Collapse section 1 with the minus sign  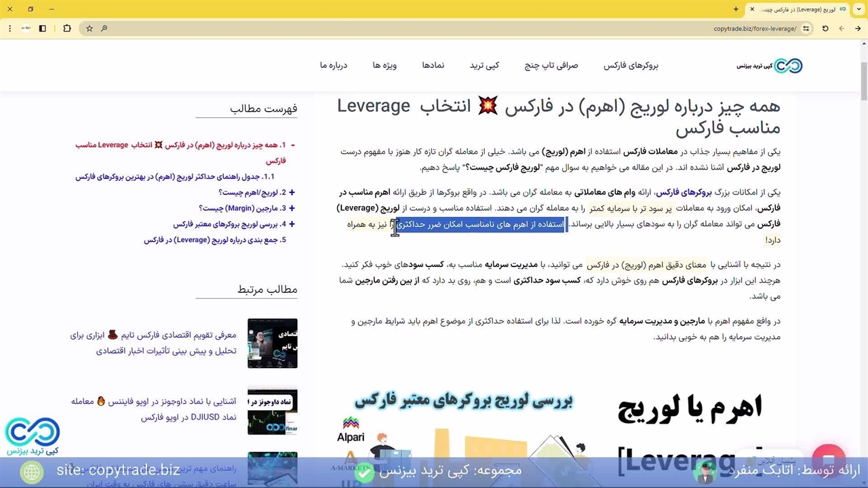292,145
